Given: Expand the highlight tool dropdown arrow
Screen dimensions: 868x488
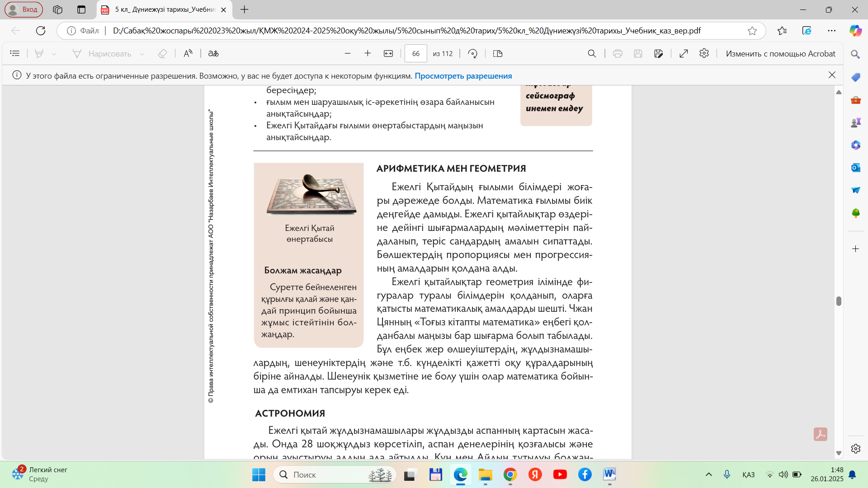Looking at the screenshot, I should click(x=54, y=54).
